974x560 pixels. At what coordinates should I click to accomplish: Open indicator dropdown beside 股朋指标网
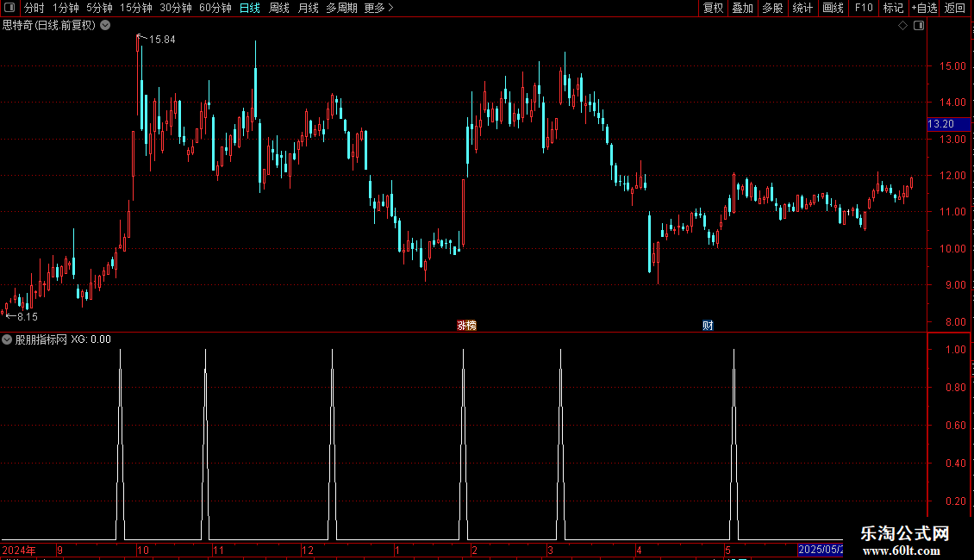(x=7, y=339)
